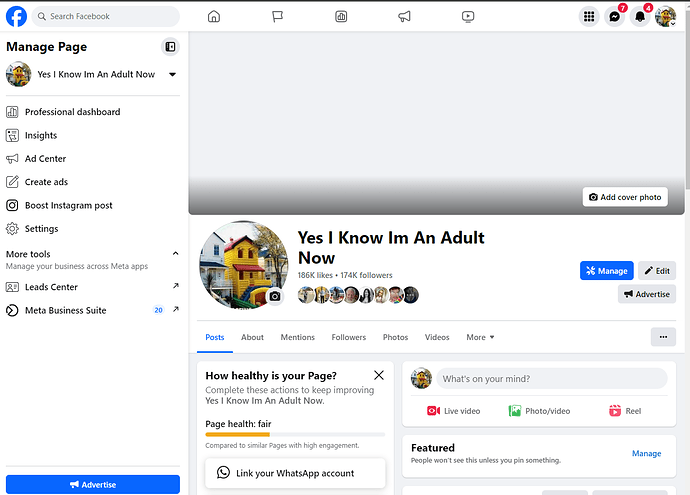The image size is (690, 495).
Task: Click the What's on your mind field
Action: 552,379
